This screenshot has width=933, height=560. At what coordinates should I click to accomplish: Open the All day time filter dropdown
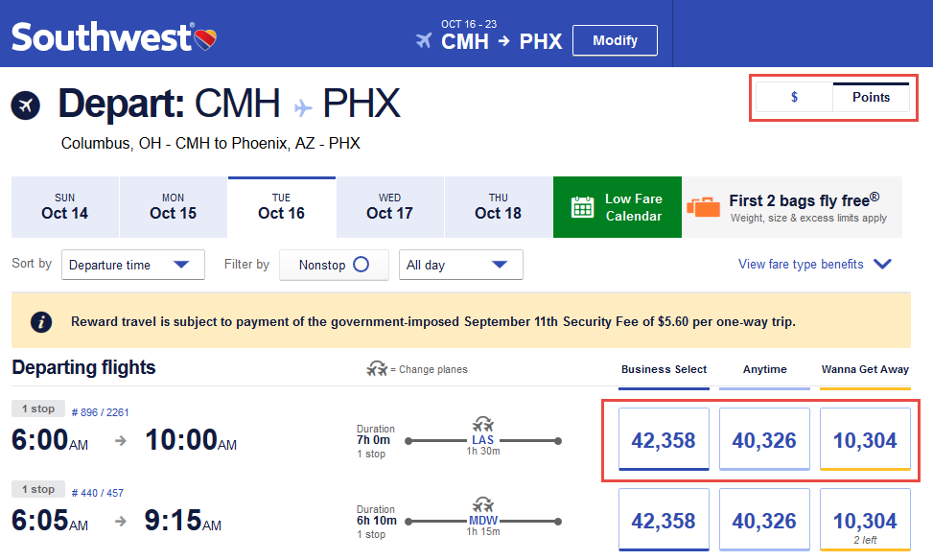461,265
